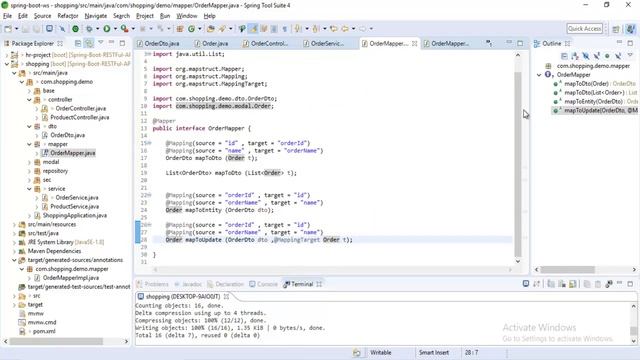Expand the modal package
Image resolution: width=640 pixels, height=360 pixels.
pyautogui.click(x=29, y=162)
